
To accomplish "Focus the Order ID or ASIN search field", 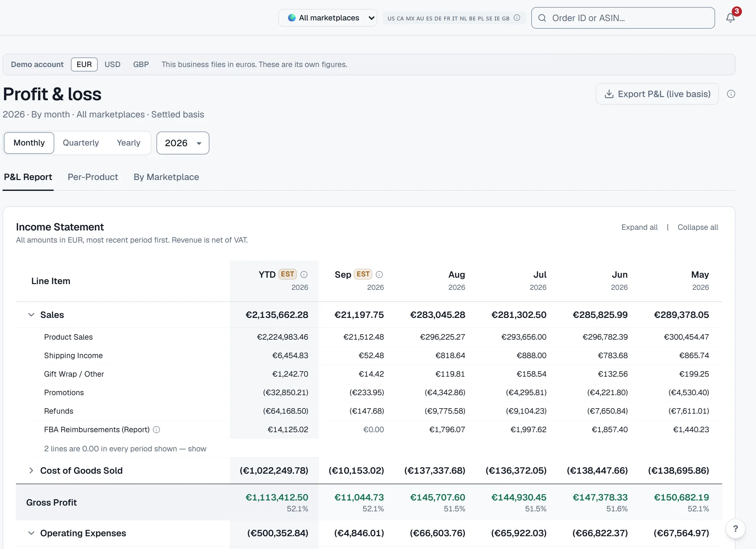I will point(623,18).
